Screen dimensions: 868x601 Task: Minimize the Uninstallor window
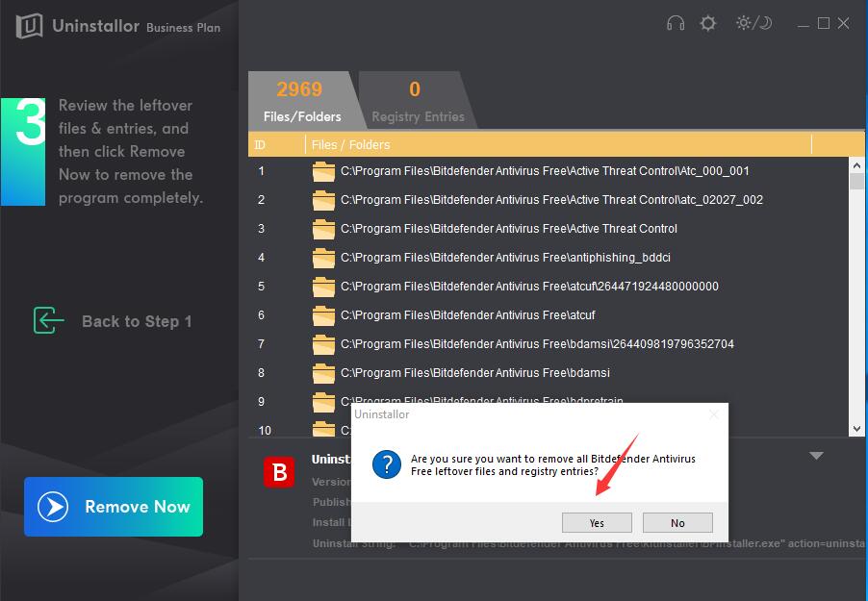pyautogui.click(x=804, y=23)
